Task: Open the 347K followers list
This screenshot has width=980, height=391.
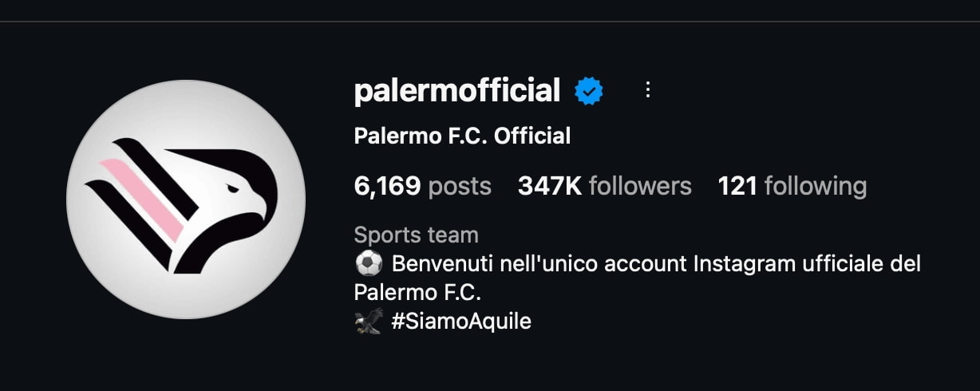Action: [x=605, y=186]
